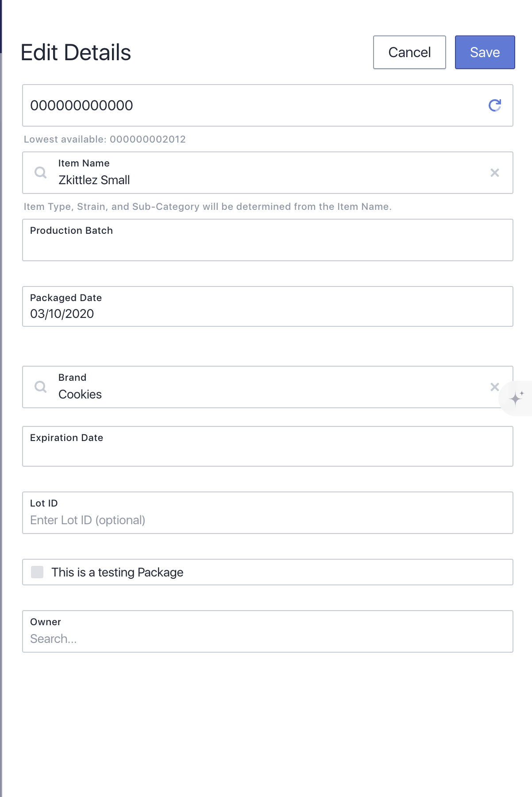Screen dimensions: 532x797
Task: Open the Brand dropdown showing Cookies
Action: coord(268,387)
